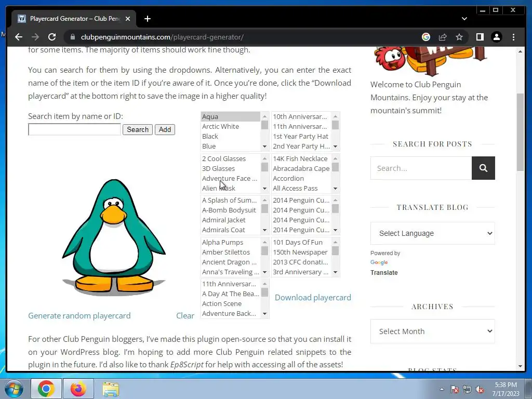Select 3D Glasses item
The image size is (532, 399).
click(230, 168)
